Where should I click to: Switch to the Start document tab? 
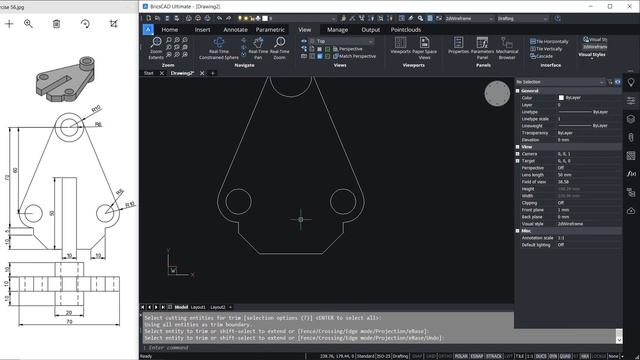tap(149, 73)
